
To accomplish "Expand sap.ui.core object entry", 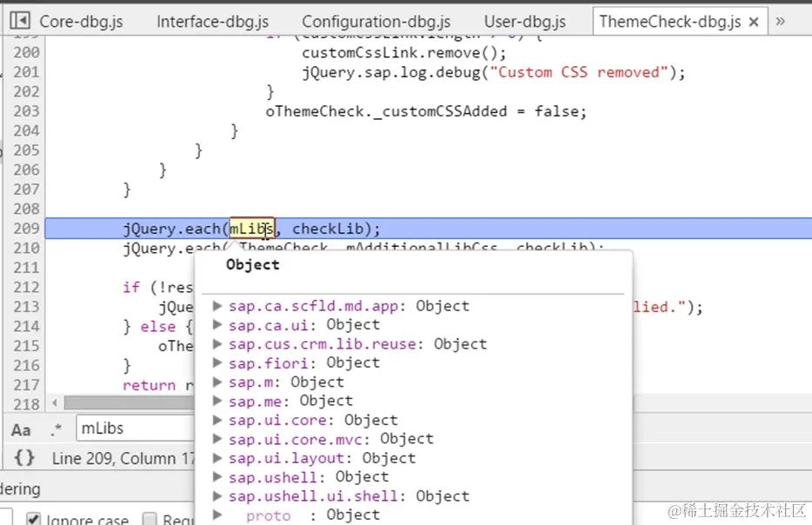I will [x=217, y=420].
